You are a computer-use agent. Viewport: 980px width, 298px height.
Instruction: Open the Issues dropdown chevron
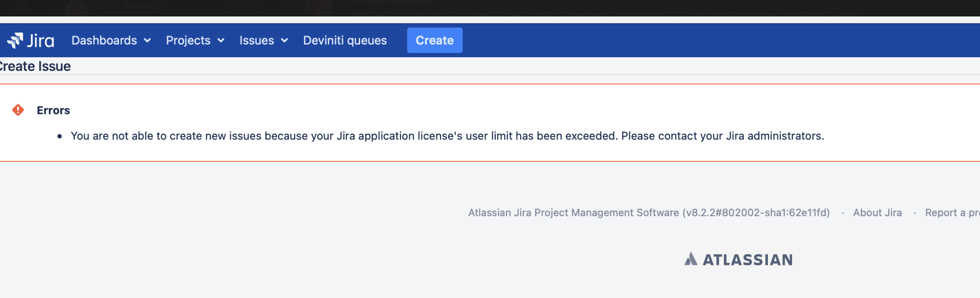point(284,41)
